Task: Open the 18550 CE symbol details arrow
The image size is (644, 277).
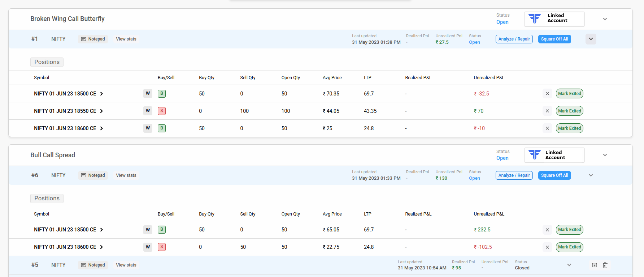Action: pos(101,111)
